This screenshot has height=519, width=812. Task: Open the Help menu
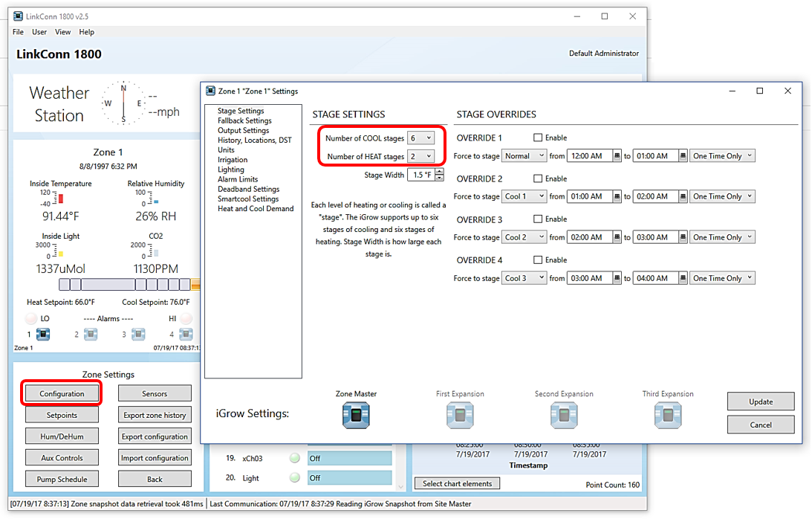[x=86, y=32]
